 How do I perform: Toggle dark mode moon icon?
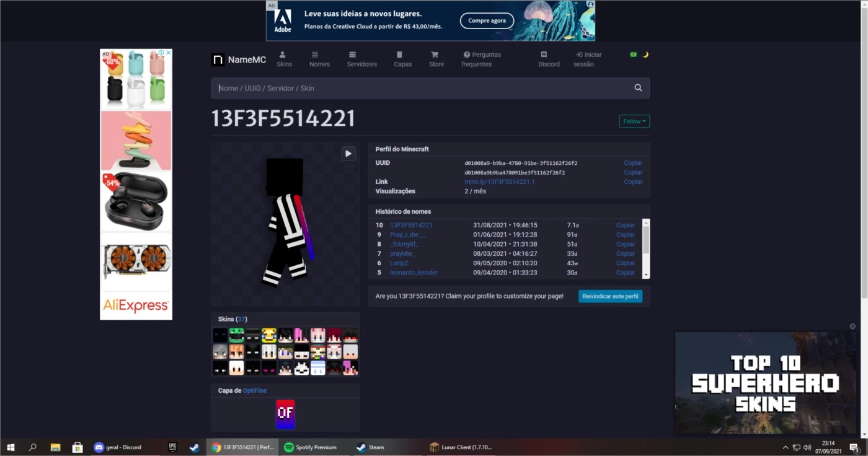[645, 55]
